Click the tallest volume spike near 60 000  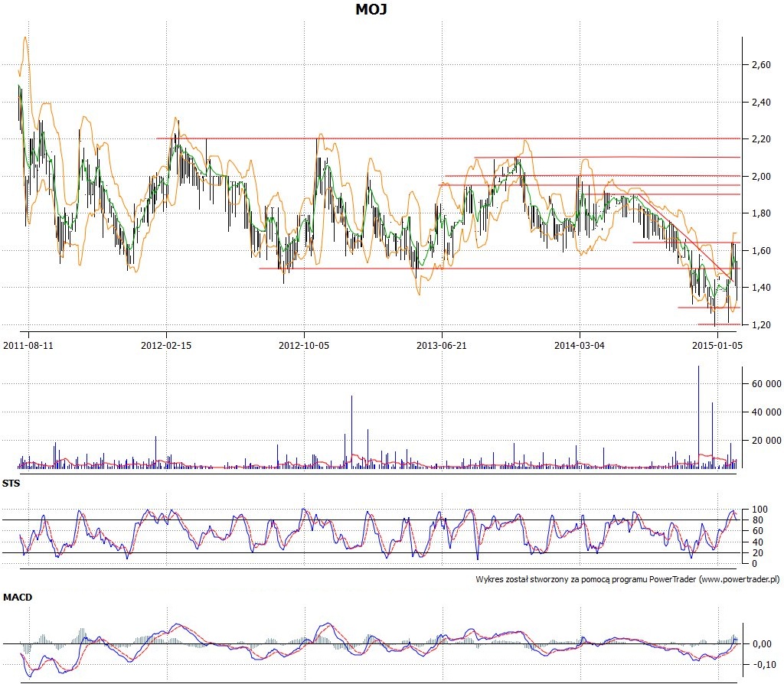tap(698, 417)
